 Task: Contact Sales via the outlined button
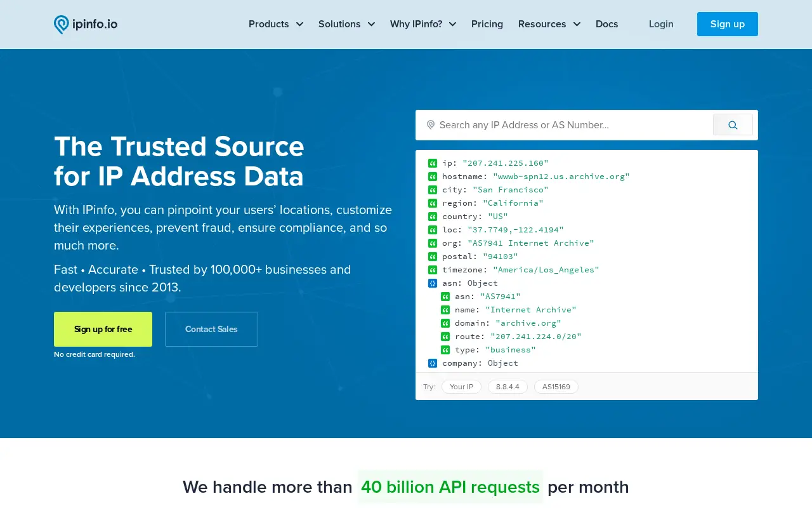[211, 329]
